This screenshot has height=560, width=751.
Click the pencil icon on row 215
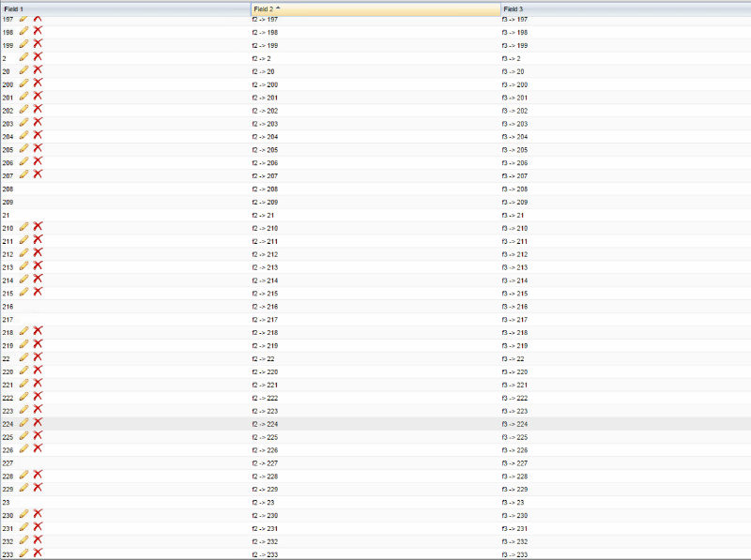(x=23, y=293)
